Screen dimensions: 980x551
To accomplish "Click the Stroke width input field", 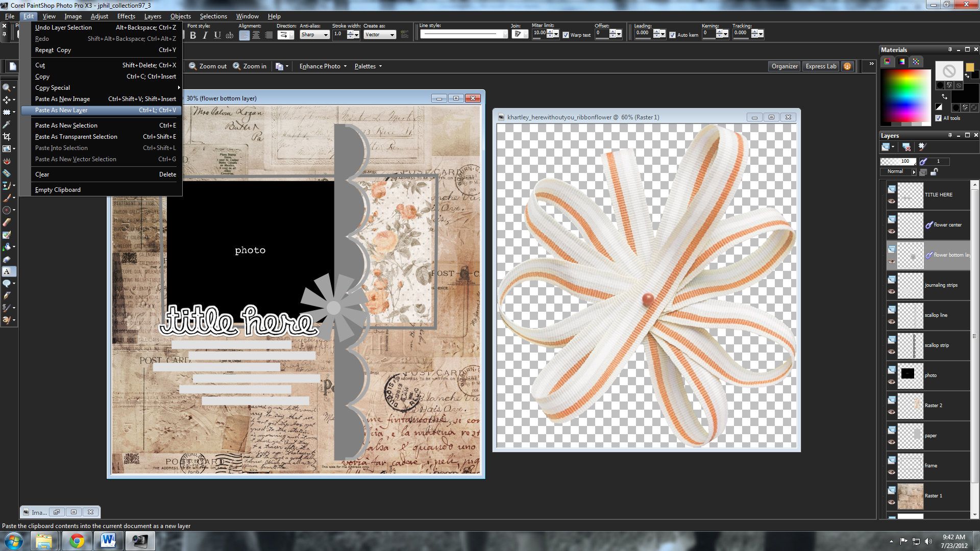I will click(x=339, y=35).
